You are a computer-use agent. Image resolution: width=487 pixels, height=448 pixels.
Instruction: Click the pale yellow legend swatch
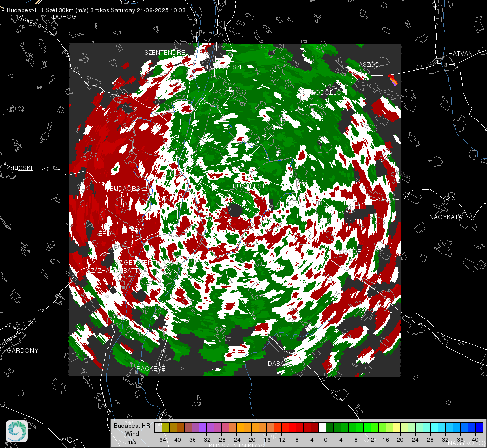397,428
